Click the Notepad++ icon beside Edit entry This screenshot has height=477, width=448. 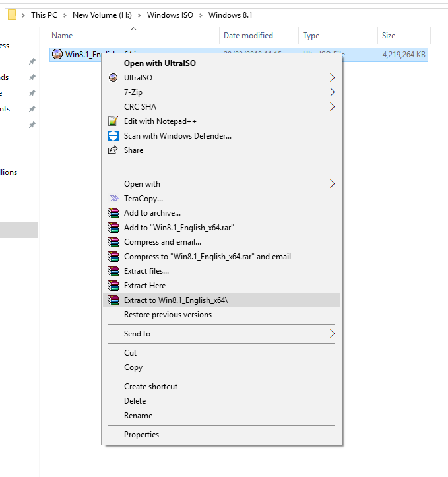coord(112,121)
